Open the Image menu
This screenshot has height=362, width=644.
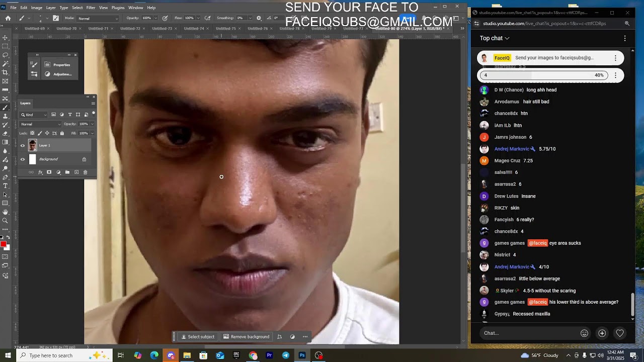click(x=37, y=8)
